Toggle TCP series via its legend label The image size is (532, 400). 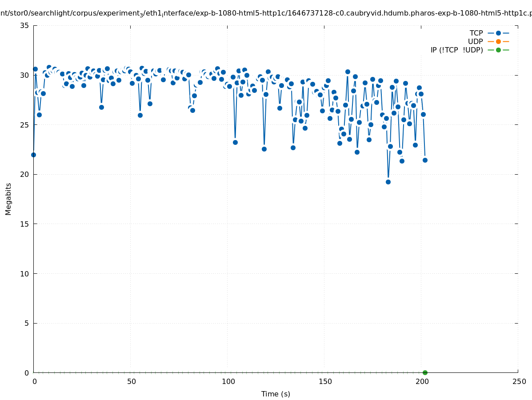point(476,33)
